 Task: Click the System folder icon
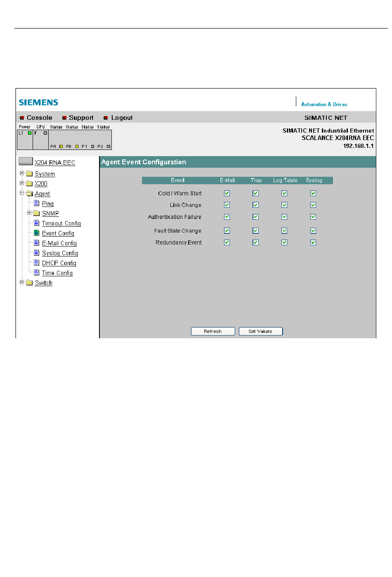tap(29, 174)
